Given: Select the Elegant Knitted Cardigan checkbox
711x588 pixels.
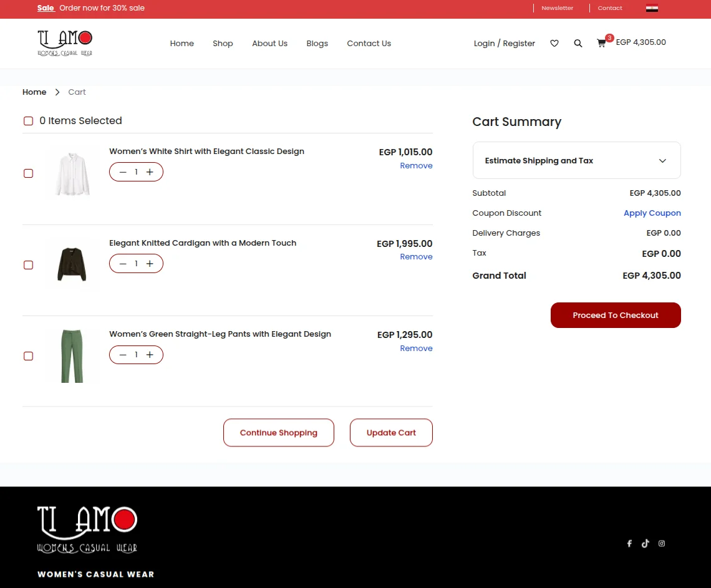Looking at the screenshot, I should (x=28, y=264).
